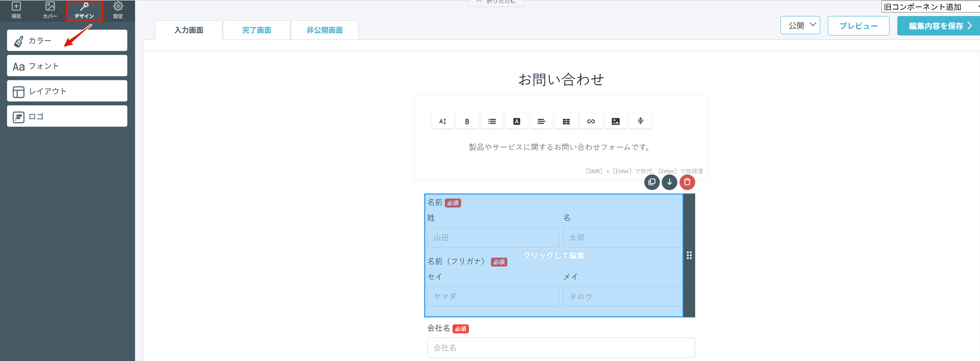Viewport: 980px width, 361px height.
Task: Click the プレビュー button
Action: (x=858, y=26)
